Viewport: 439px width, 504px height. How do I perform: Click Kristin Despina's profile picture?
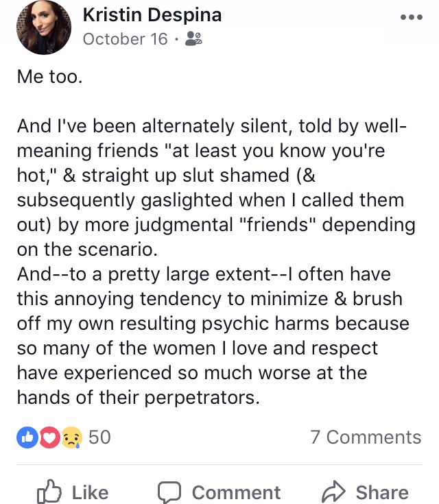pyautogui.click(x=43, y=27)
